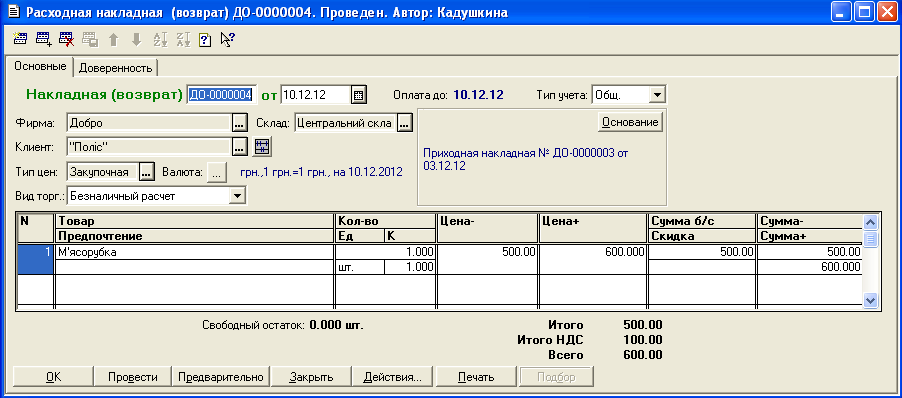Activate the What's This pointer help icon
This screenshot has height=398, width=902.
[x=228, y=39]
